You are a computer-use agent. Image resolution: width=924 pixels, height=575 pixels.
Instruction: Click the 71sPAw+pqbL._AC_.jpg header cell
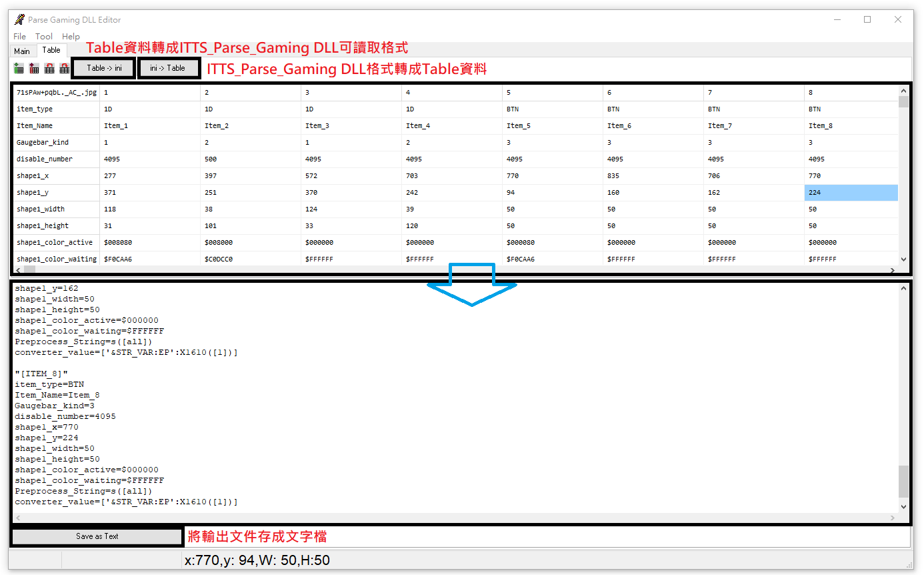[57, 93]
